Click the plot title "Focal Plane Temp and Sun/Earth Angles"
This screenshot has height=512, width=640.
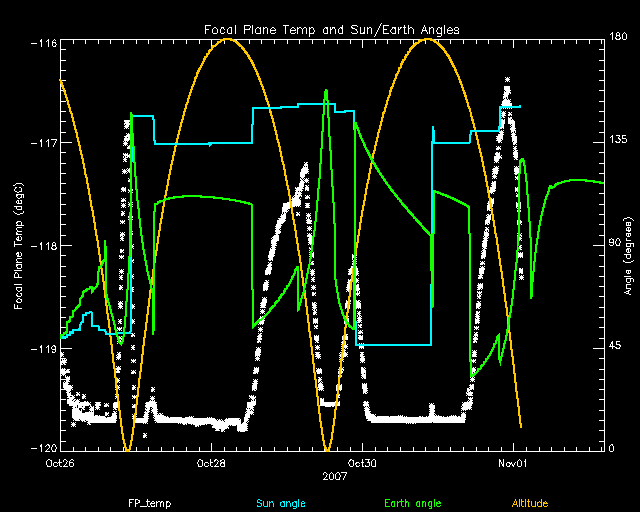pyautogui.click(x=331, y=30)
